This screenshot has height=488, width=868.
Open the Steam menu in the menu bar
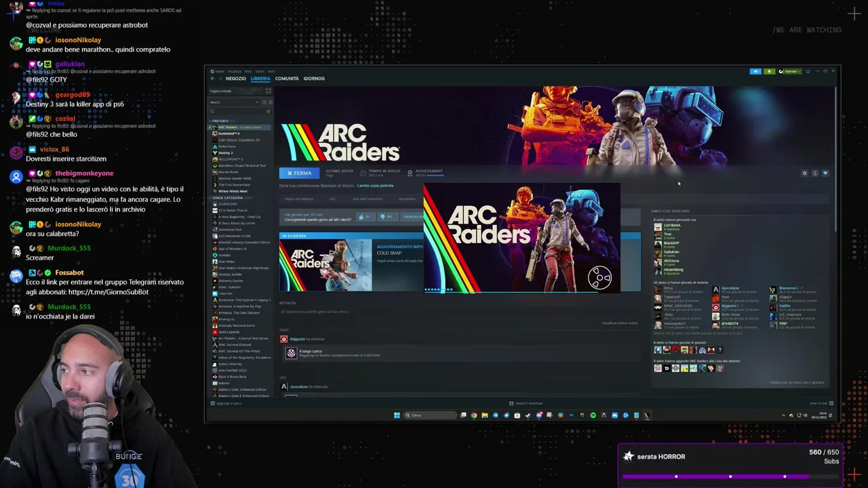217,71
